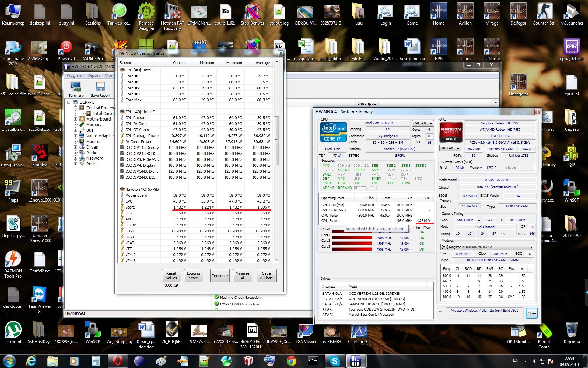This screenshot has height=368, width=588.
Task: Click Configure button in Sensor Status
Action: click(x=220, y=276)
